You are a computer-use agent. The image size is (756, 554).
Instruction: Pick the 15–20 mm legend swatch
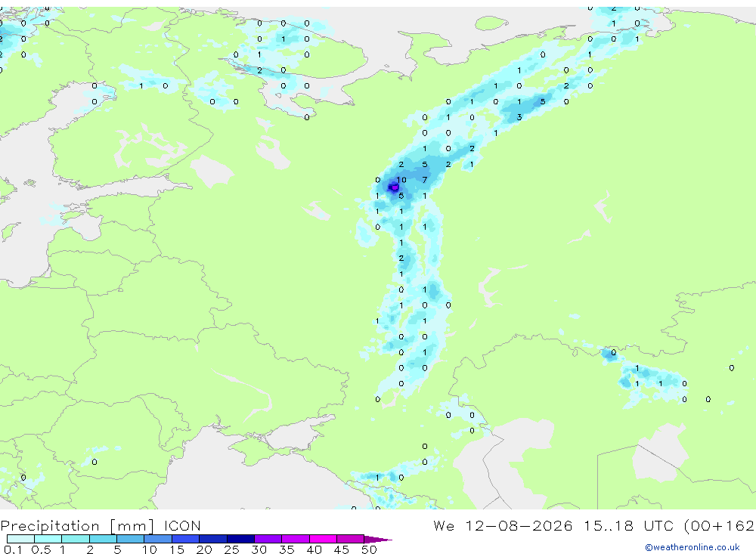tap(186, 539)
